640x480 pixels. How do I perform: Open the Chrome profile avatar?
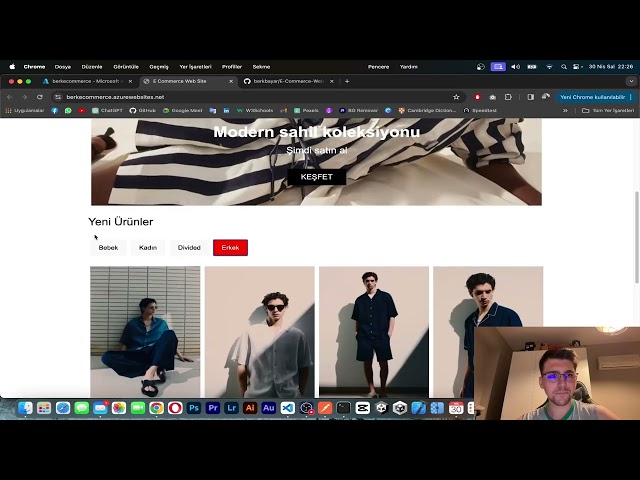pyautogui.click(x=546, y=97)
